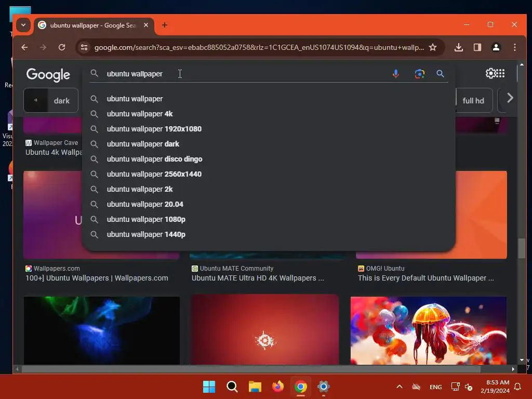
Task: Click the 'full hd' filter chip
Action: click(474, 100)
